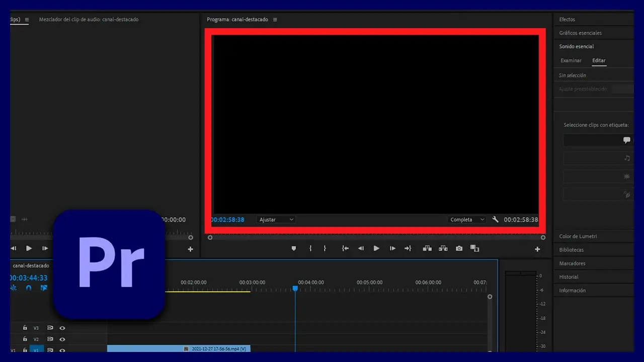This screenshot has width=644, height=362.
Task: Play the canal-destacado sequence in Program monitor
Action: 376,248
